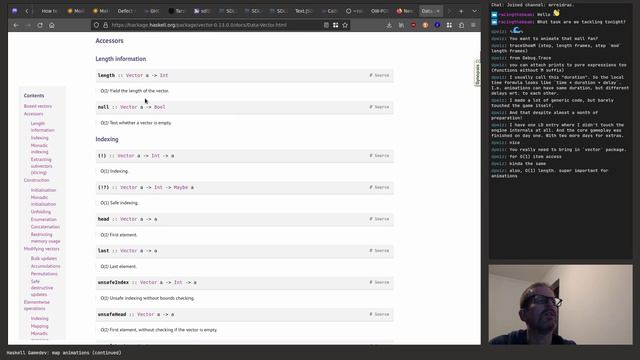The height and width of the screenshot is (360, 640).
Task: Jump to Elementwise operations in Contents
Action: coord(37,305)
